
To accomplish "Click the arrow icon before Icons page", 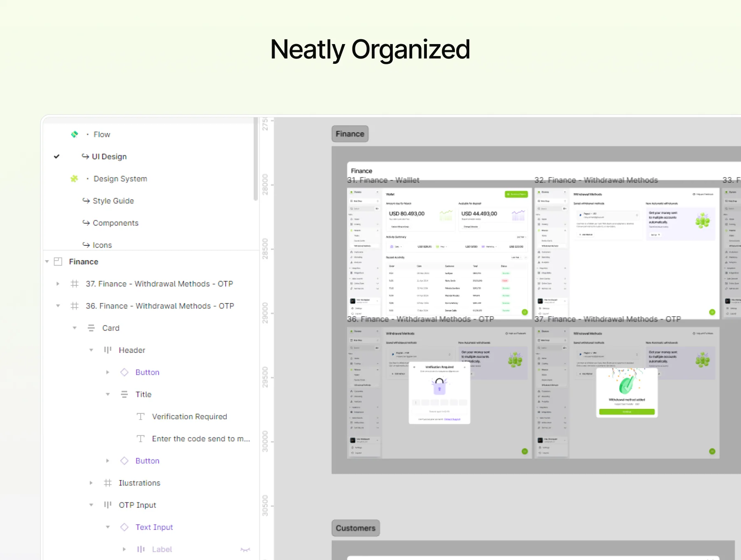I will 86,245.
